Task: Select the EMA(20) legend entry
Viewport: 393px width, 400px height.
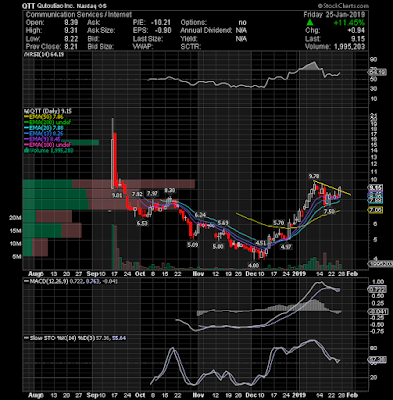Action: click(x=44, y=128)
